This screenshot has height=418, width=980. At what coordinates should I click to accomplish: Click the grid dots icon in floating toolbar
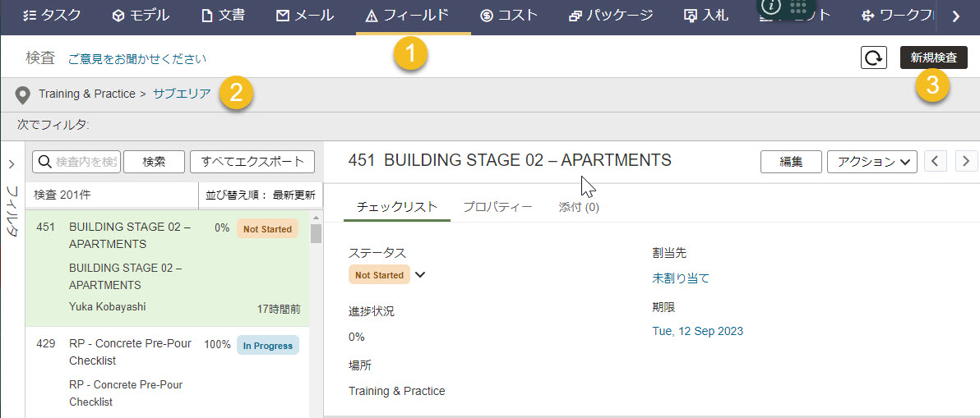(x=798, y=7)
